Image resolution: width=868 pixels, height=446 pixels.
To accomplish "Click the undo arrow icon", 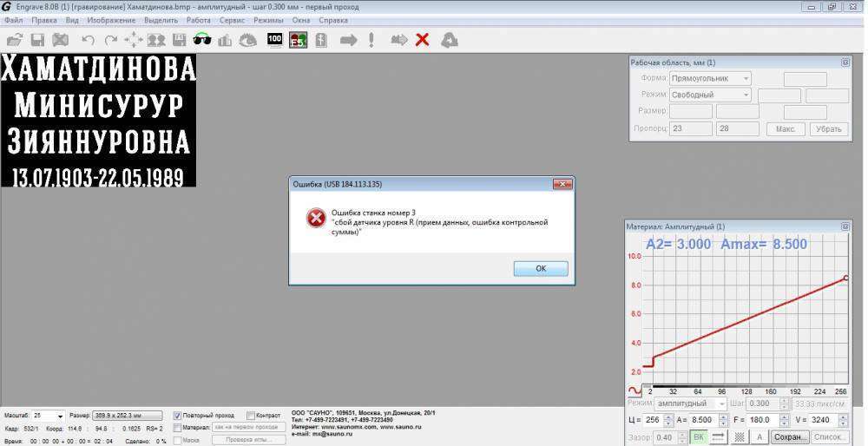I will click(x=88, y=40).
